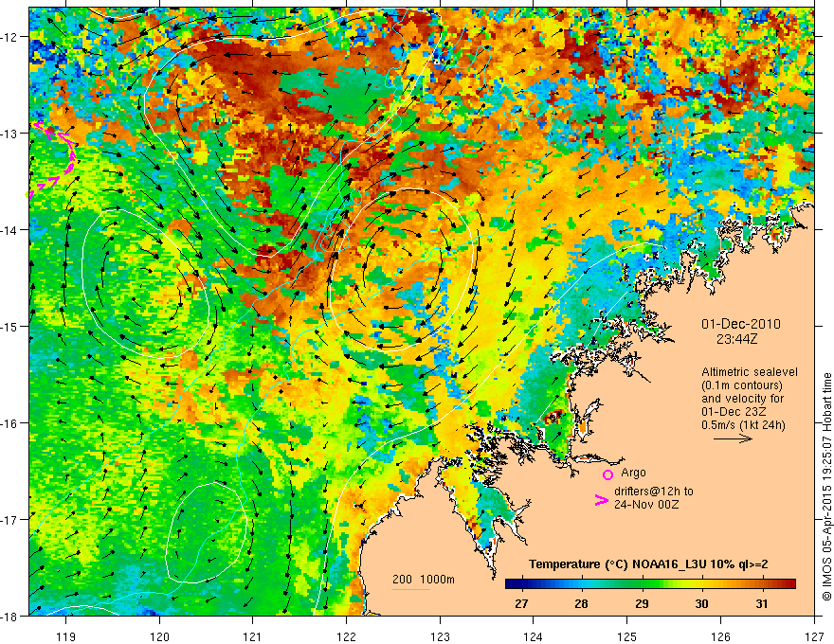
Task: Click the longitude label '120'
Action: 159,636
